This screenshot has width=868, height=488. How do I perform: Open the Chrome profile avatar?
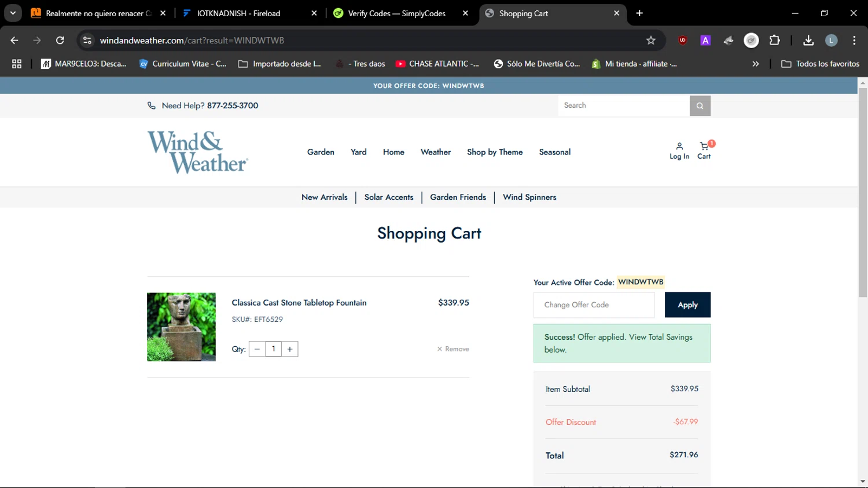pyautogui.click(x=832, y=41)
